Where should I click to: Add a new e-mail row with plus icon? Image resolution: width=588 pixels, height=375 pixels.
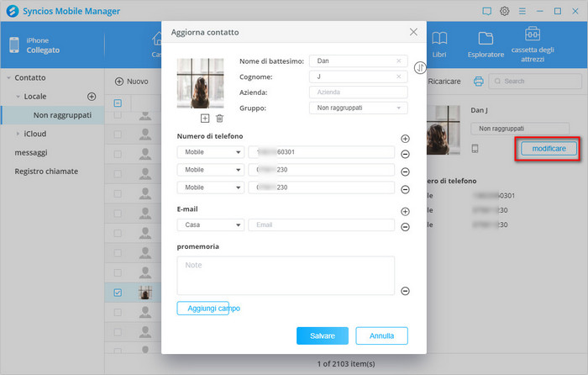coord(405,212)
